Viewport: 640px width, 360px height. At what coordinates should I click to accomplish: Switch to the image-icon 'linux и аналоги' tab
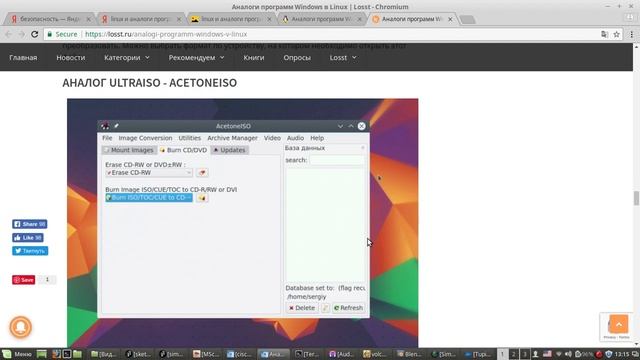pyautogui.click(x=231, y=19)
